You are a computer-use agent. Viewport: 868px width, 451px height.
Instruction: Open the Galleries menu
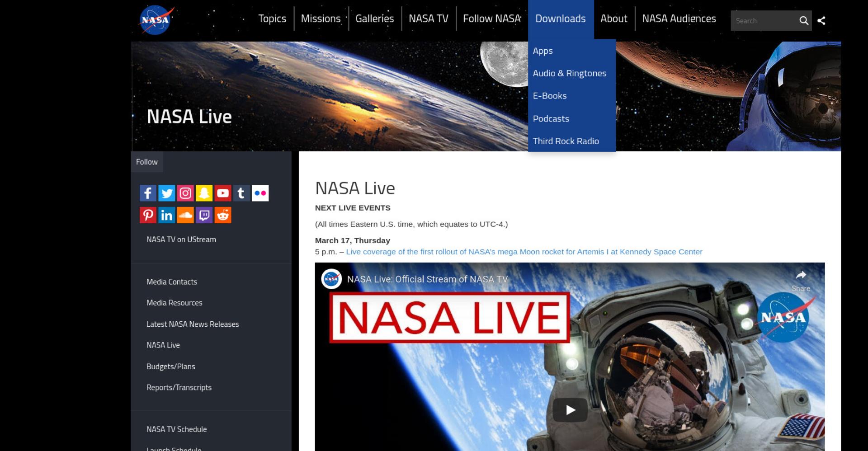point(374,19)
